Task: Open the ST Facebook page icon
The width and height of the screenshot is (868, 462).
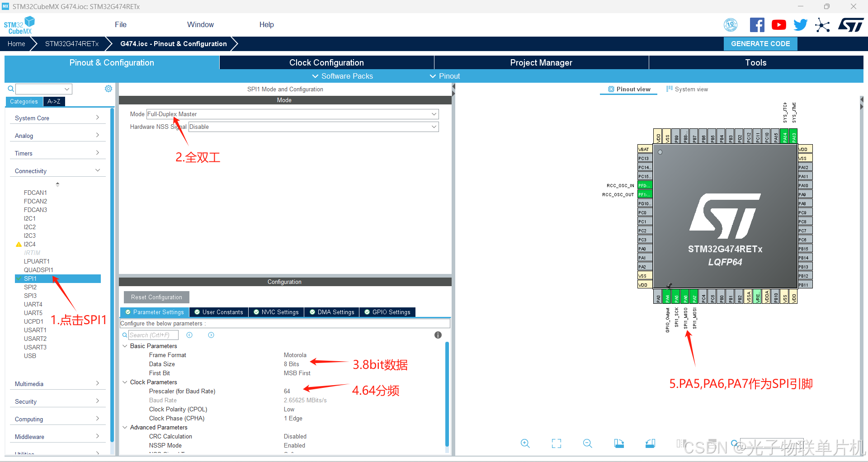Action: [757, 25]
